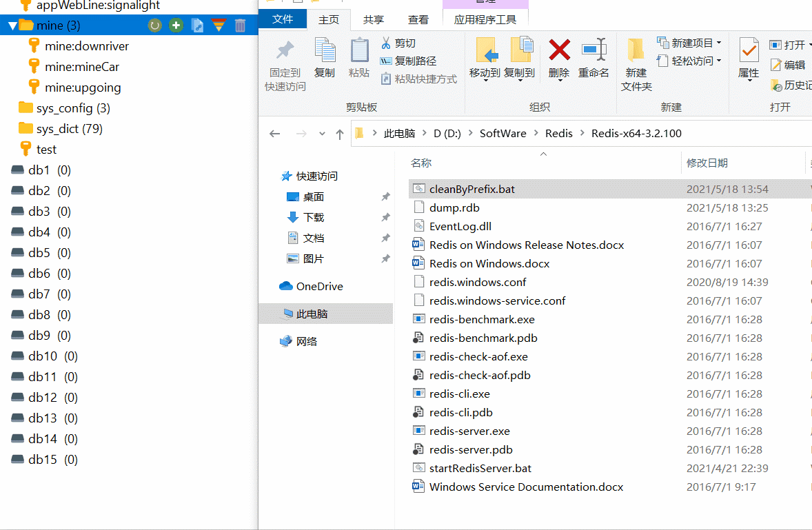Click the filter funnel icon on mine row
Screen dimensions: 812x530
pos(219,25)
